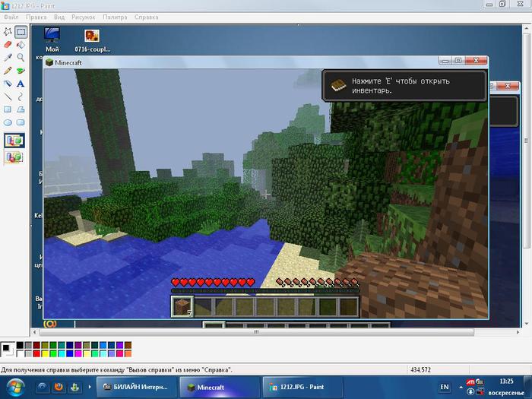Activate the Pick Color eyedropper tool
532x399 pixels.
8,57
